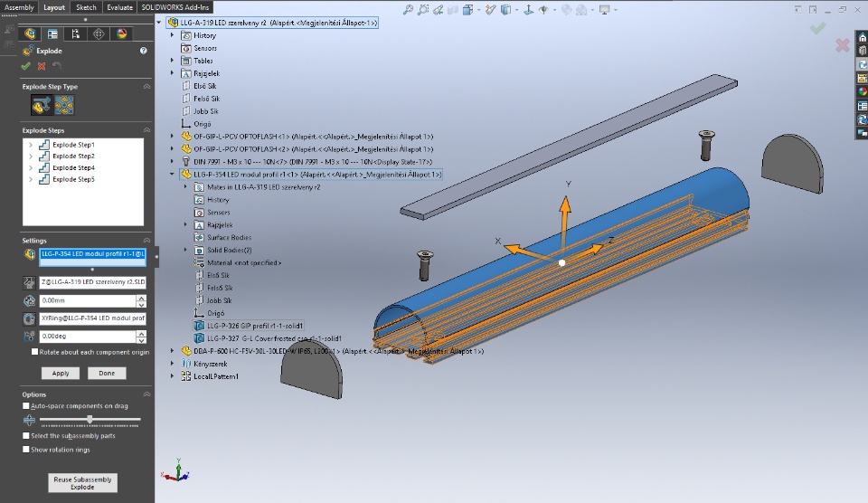The height and width of the screenshot is (503, 868).
Task: Select LLG-P-326 GIP profil solid body
Action: [249, 326]
